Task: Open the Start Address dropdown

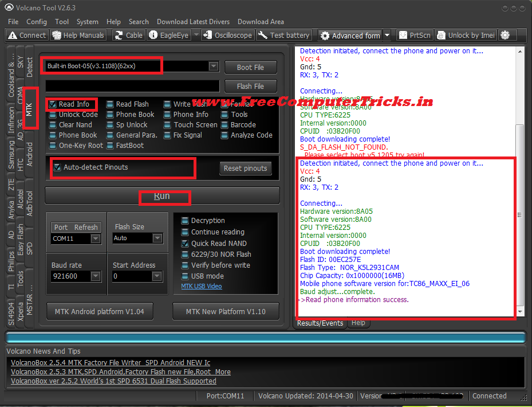Action: pos(156,276)
